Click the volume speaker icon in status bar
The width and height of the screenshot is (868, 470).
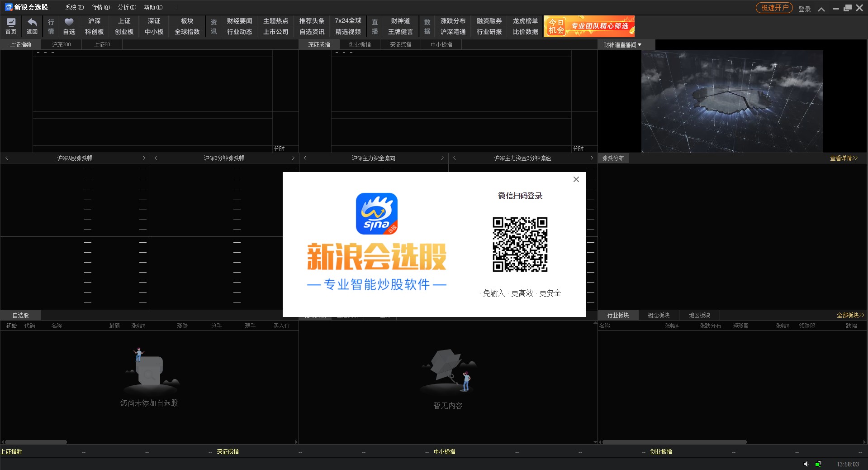click(806, 464)
